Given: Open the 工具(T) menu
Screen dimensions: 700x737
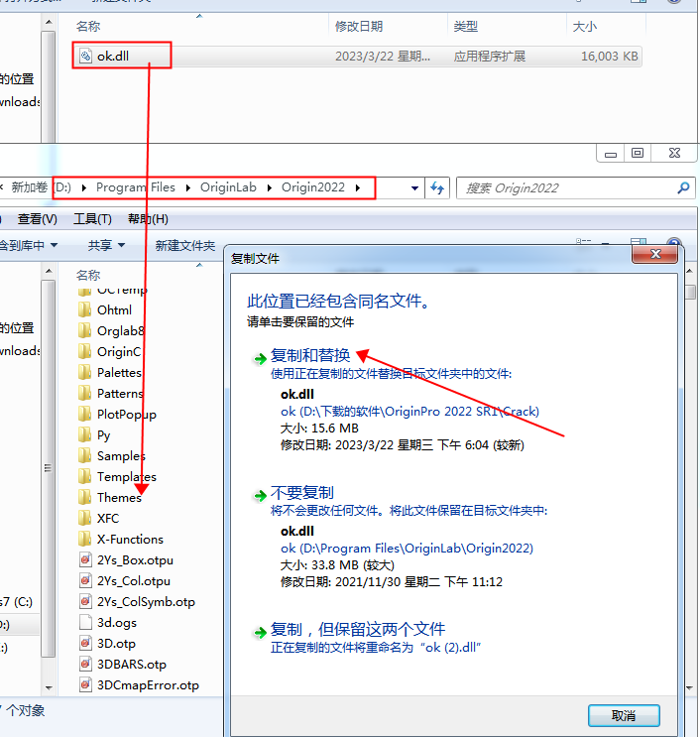Looking at the screenshot, I should 92,219.
